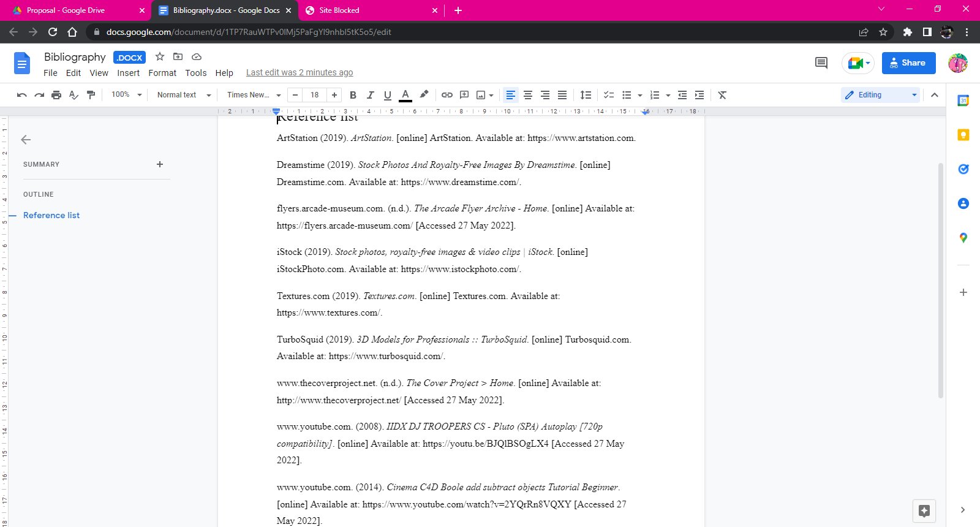Click the blue Share button

(x=908, y=63)
